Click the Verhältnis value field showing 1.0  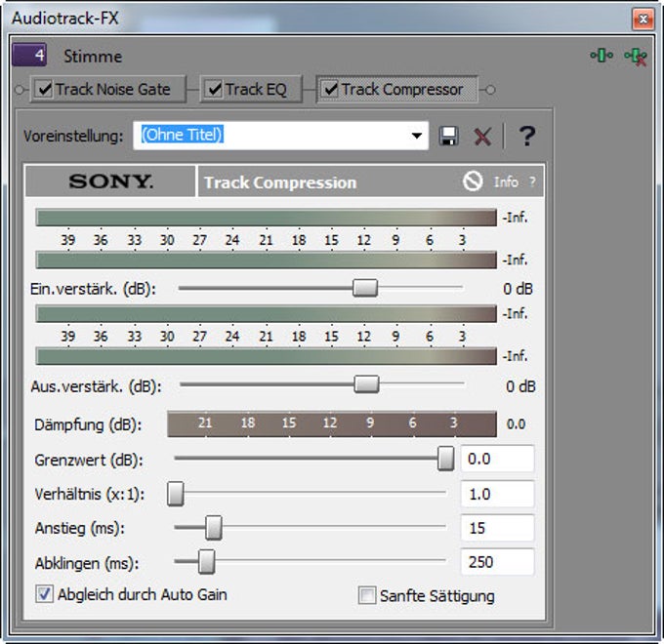498,494
